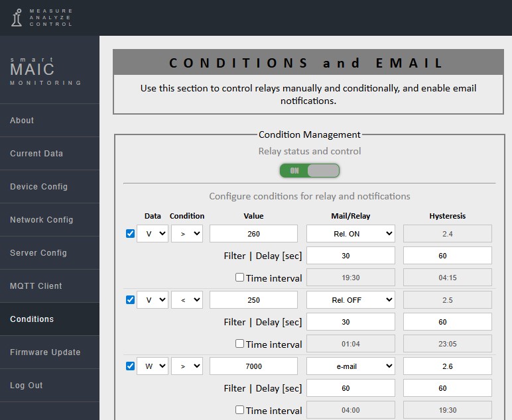Click 'Relay status and control' text

pos(310,151)
